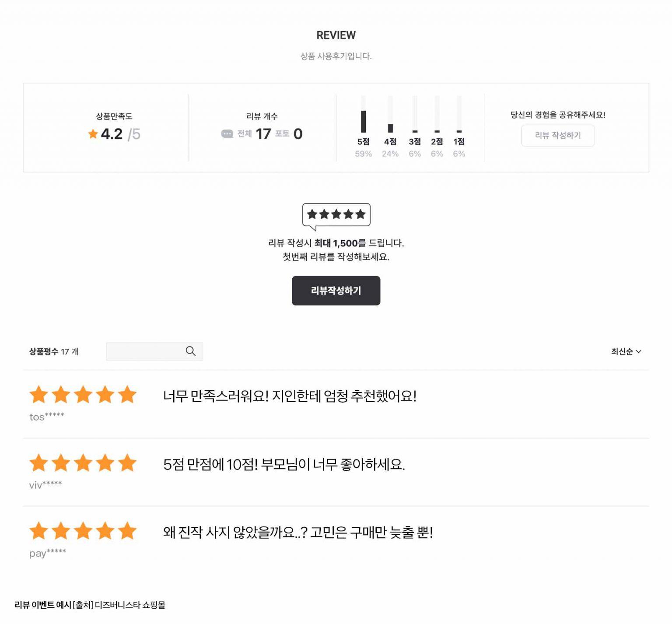
Task: Click the star rating on tos***** review
Action: pos(83,395)
